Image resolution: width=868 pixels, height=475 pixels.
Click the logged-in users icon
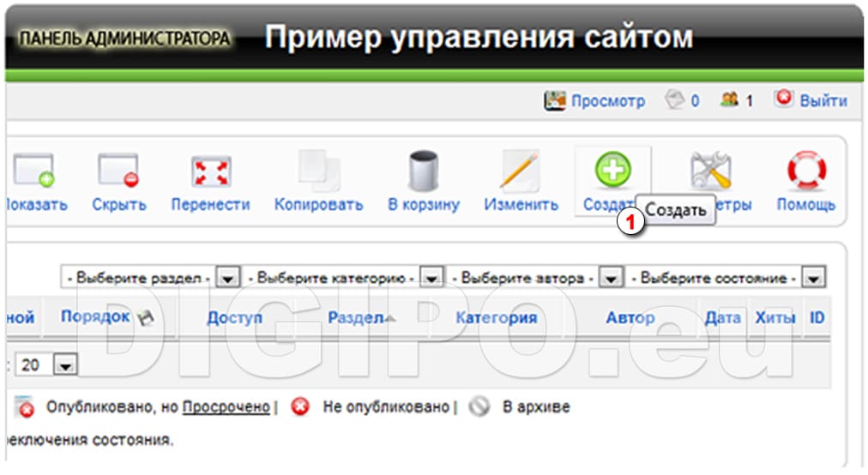(x=730, y=99)
